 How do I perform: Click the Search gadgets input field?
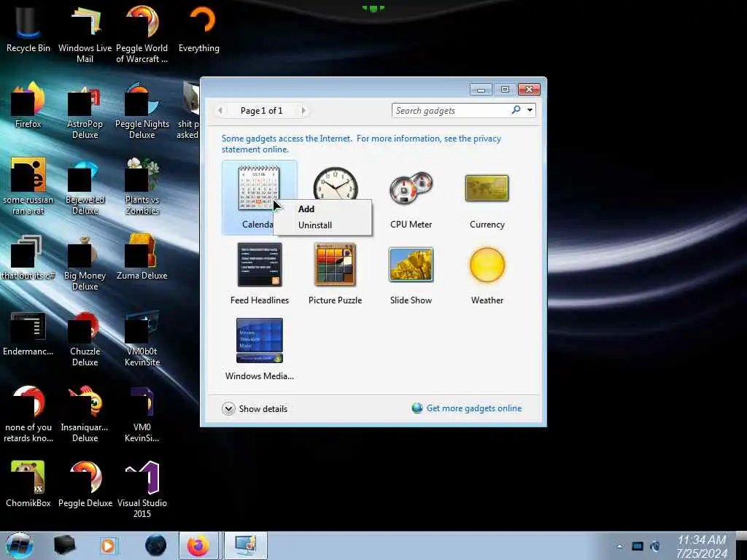451,111
